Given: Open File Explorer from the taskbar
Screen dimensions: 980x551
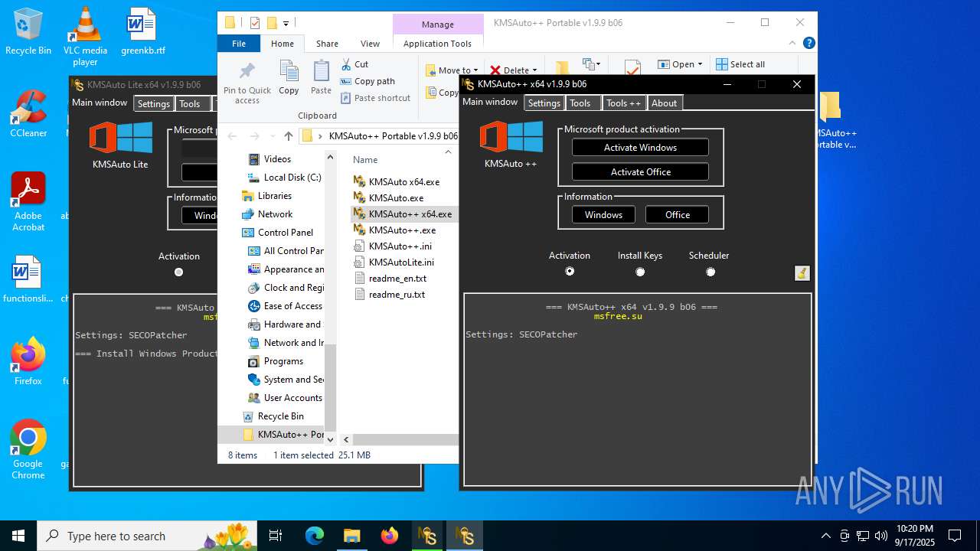Looking at the screenshot, I should pyautogui.click(x=352, y=536).
